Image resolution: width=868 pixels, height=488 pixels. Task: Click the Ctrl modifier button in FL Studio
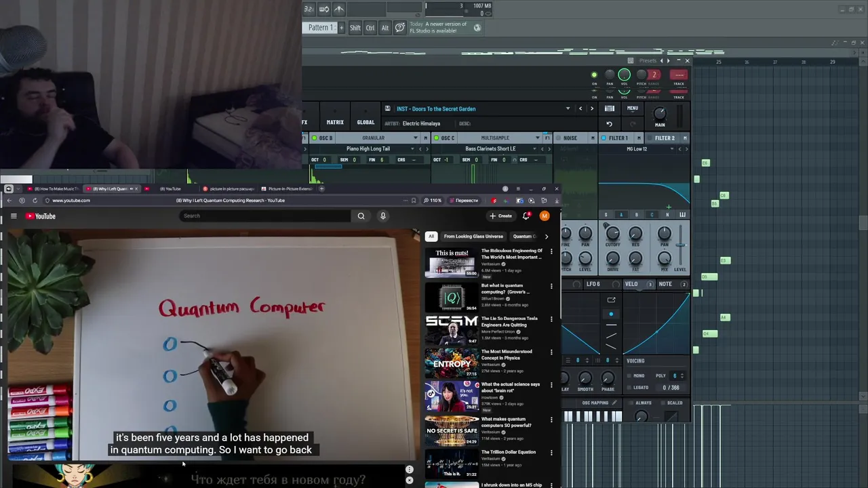point(370,28)
